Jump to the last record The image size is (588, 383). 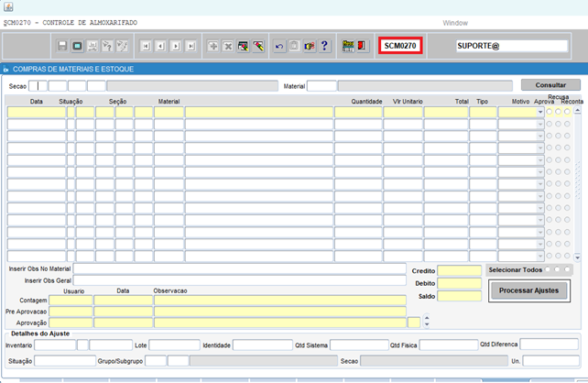click(x=191, y=46)
